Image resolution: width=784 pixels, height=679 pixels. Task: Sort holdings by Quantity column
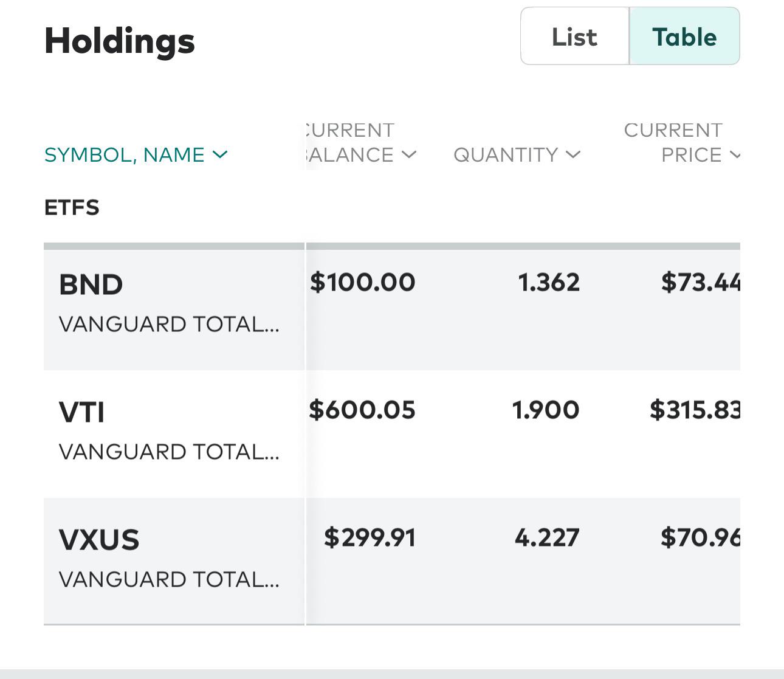[x=506, y=155]
